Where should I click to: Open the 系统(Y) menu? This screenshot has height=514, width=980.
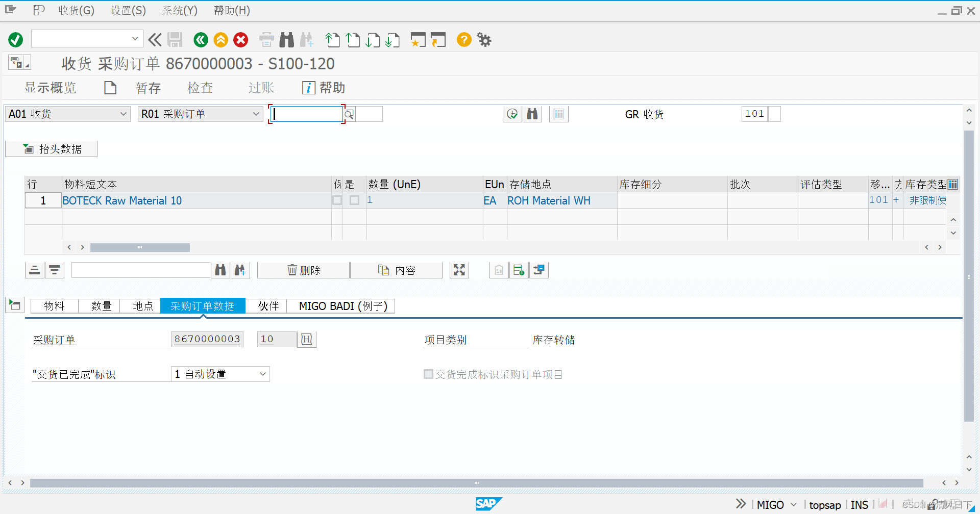(180, 10)
